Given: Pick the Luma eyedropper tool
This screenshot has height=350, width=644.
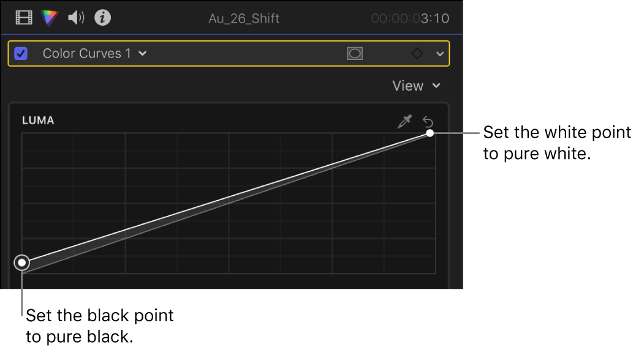Looking at the screenshot, I should click(x=404, y=122).
